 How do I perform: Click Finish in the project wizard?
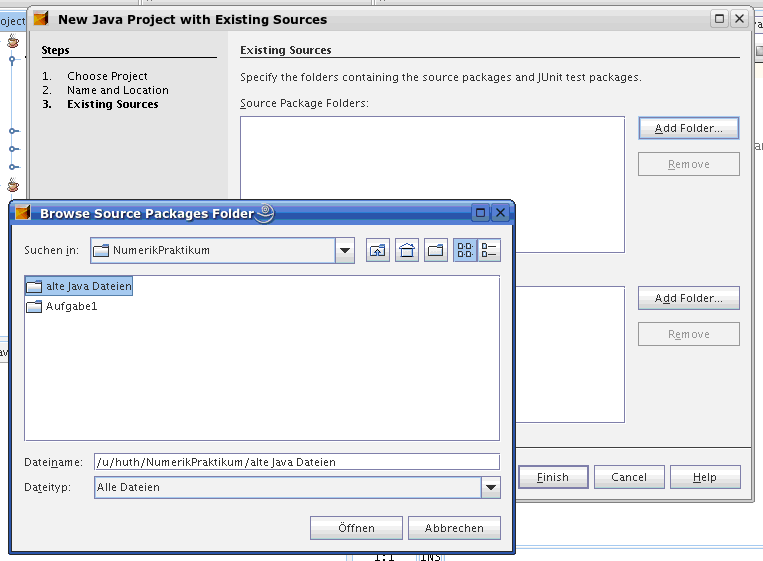pyautogui.click(x=552, y=477)
